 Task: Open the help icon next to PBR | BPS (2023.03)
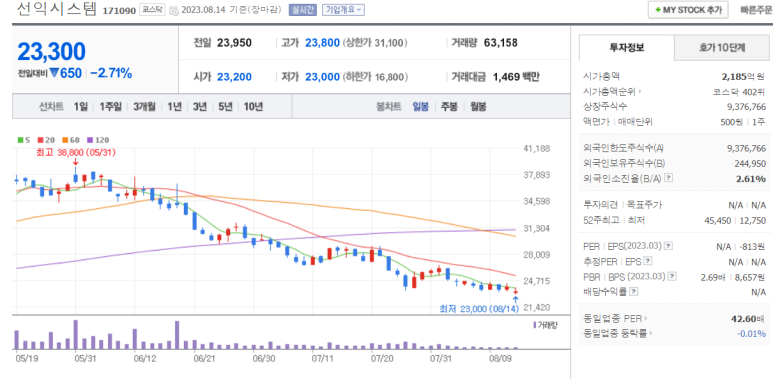point(672,276)
